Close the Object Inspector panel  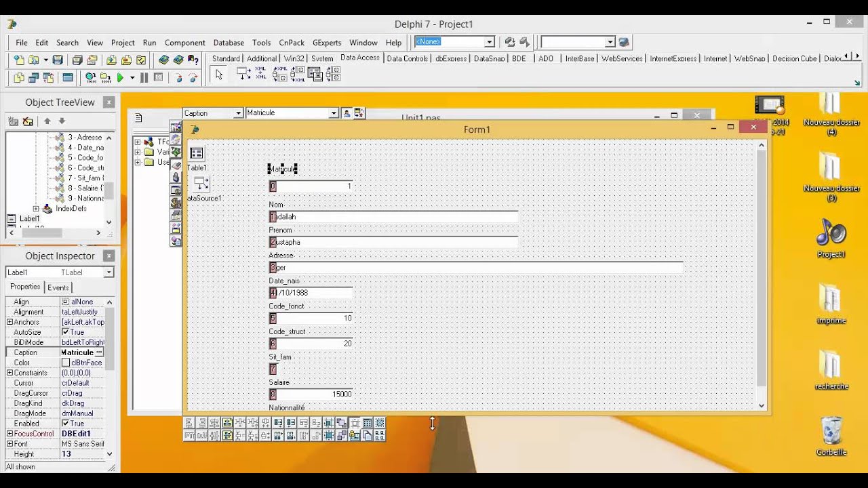108,256
